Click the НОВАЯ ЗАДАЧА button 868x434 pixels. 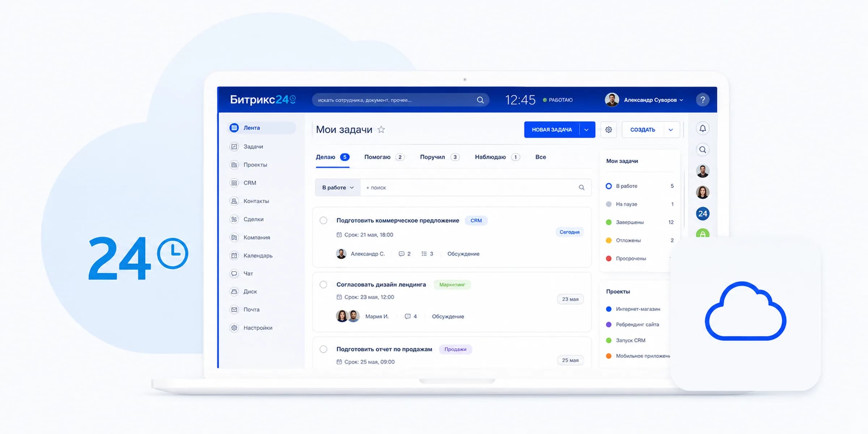[552, 129]
